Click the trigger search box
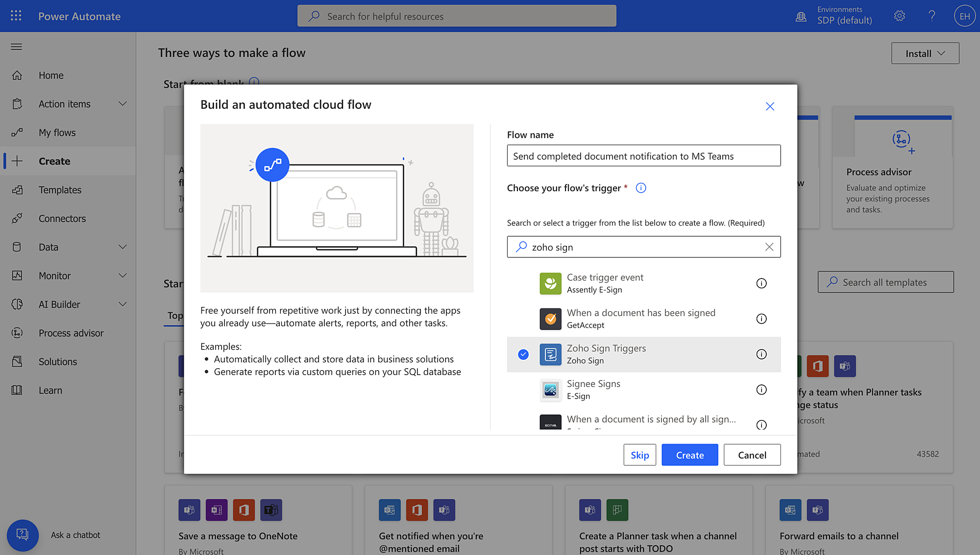Image resolution: width=980 pixels, height=555 pixels. pos(643,247)
